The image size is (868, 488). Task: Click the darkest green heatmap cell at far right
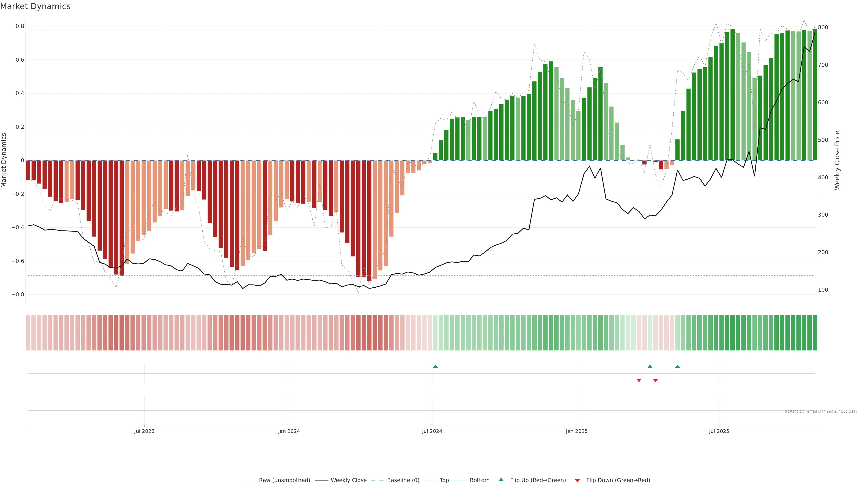click(x=815, y=333)
